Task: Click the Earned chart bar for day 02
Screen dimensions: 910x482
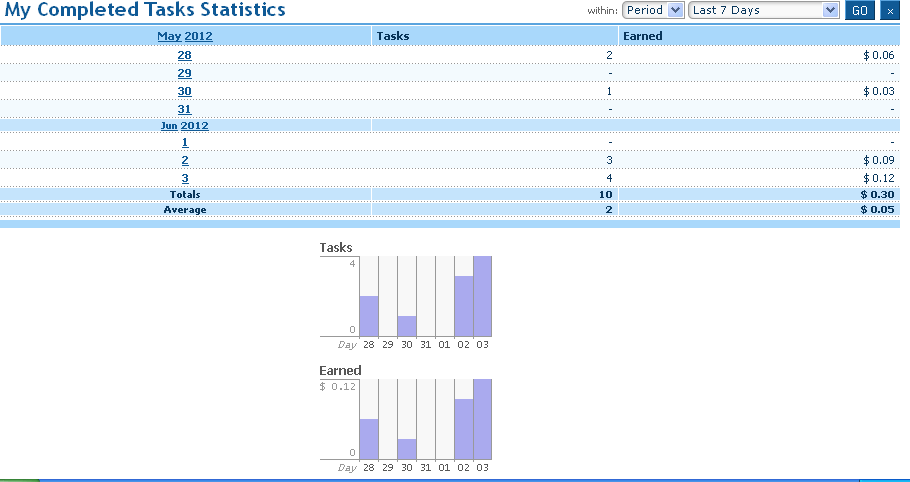Action: tap(464, 429)
